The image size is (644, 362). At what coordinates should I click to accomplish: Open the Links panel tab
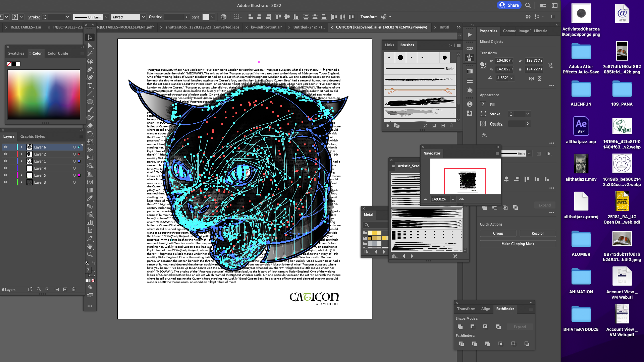pos(389,45)
